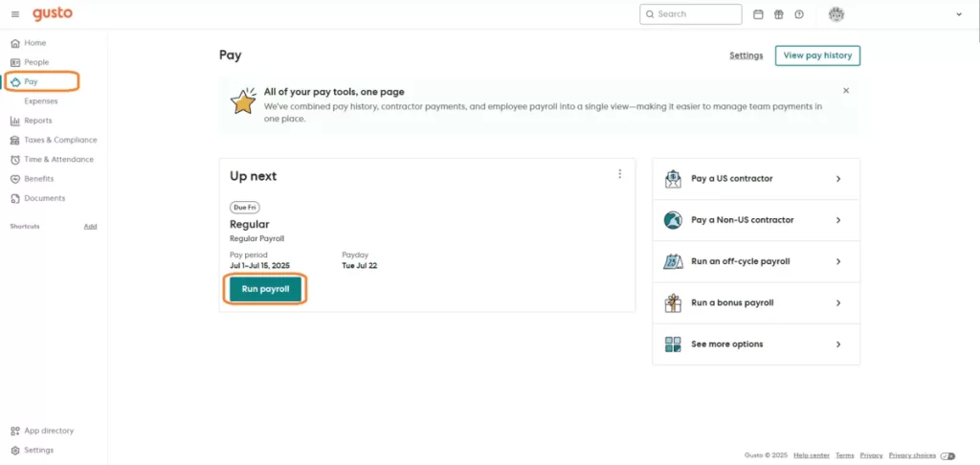This screenshot has height=465, width=980.
Task: Click chevron for off-cycle payroll
Action: 838,261
